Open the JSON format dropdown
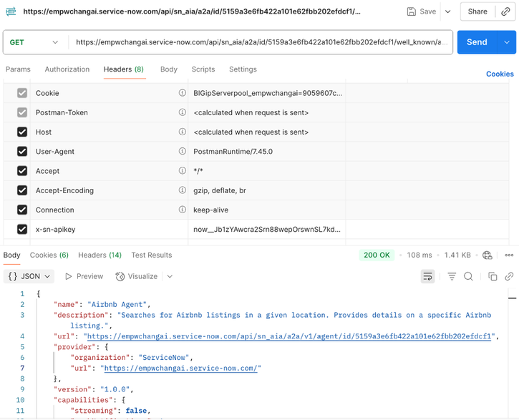 pos(29,276)
